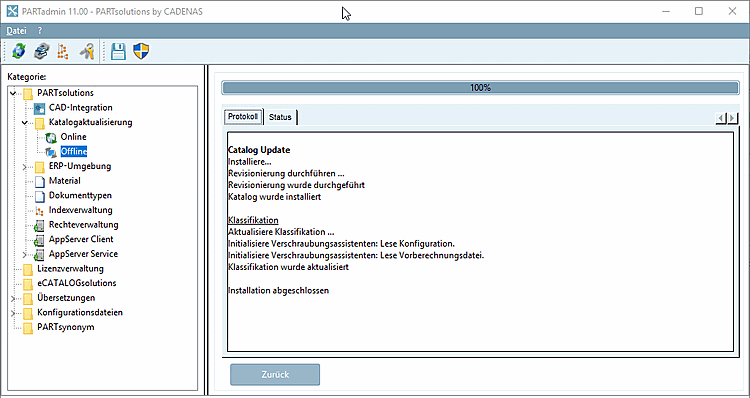Open the Datei menu

pos(16,31)
